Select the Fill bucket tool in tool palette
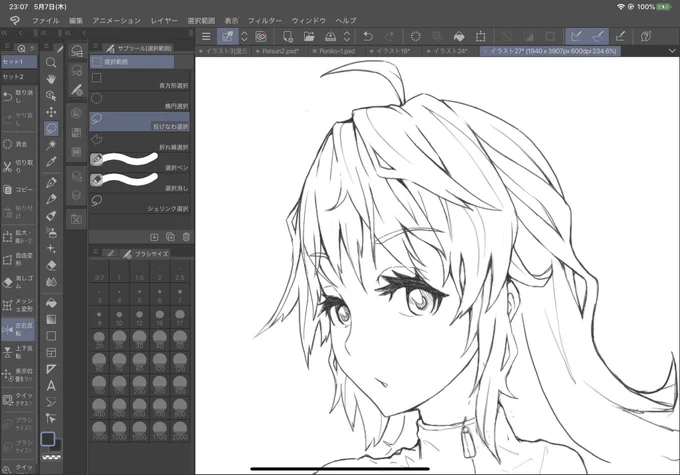The height and width of the screenshot is (475, 680). point(51,303)
